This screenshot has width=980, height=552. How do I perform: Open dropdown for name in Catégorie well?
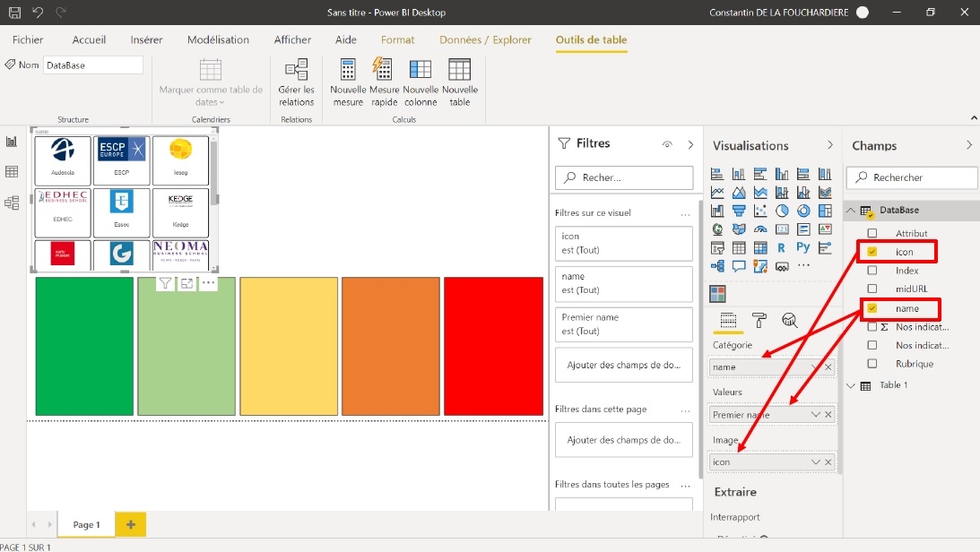[814, 367]
